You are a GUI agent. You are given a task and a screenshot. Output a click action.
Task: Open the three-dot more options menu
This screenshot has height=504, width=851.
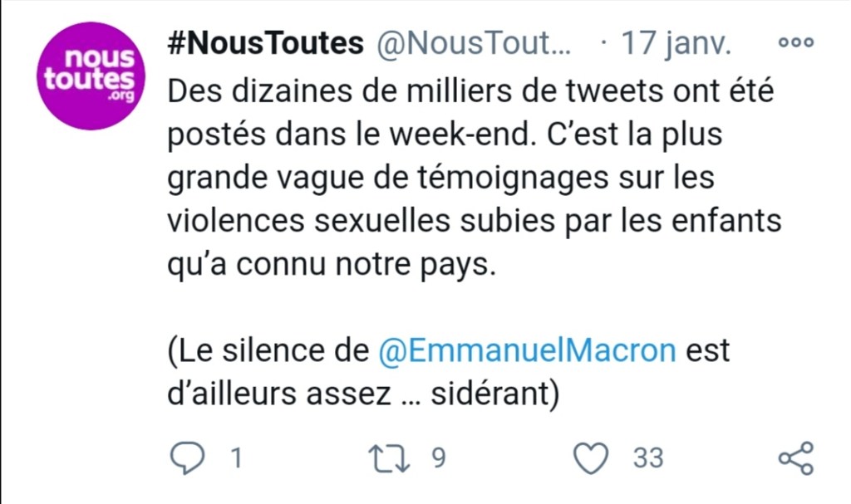tap(794, 44)
